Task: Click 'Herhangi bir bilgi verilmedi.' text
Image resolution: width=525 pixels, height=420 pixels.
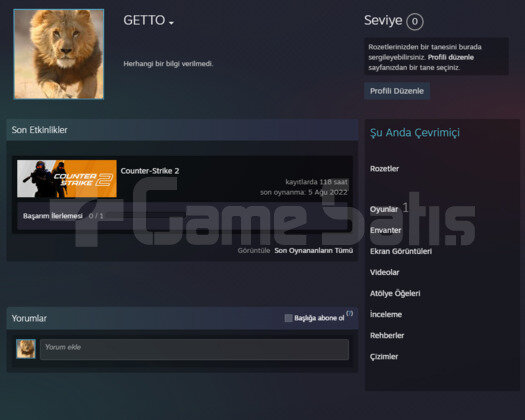Action: point(168,64)
